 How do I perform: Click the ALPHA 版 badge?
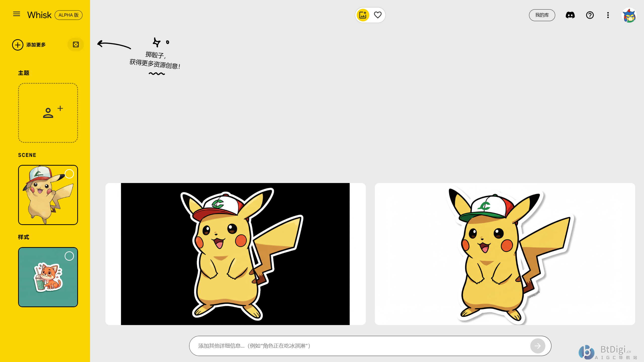pos(68,15)
